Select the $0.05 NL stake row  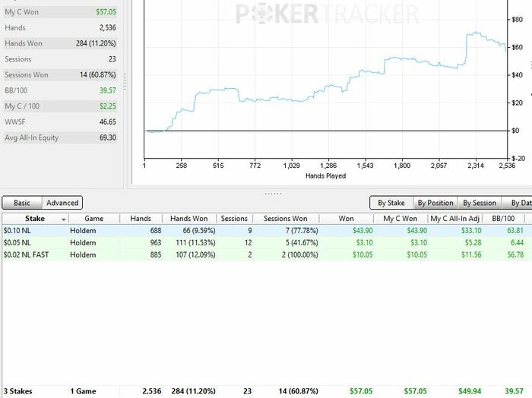point(266,243)
